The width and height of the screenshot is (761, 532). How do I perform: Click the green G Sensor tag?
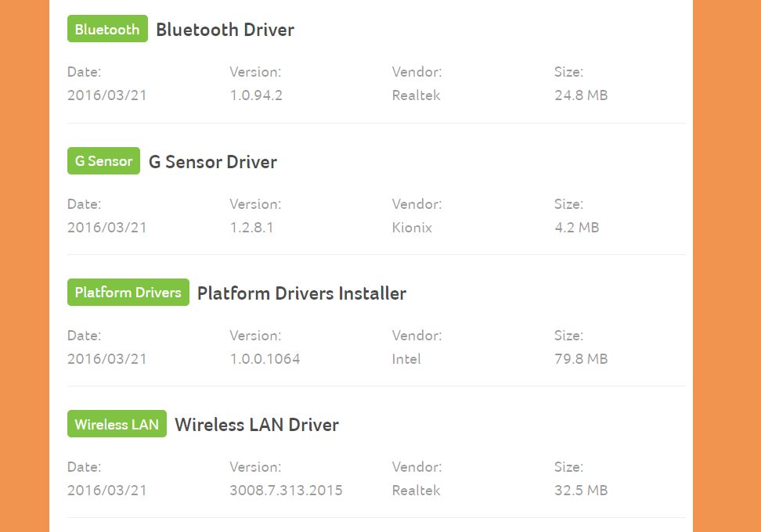click(103, 160)
